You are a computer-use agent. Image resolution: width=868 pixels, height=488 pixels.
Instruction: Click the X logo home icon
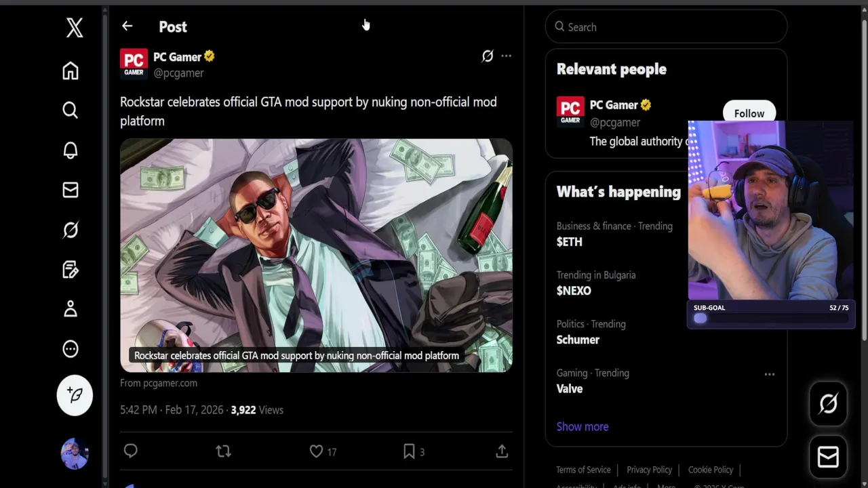(75, 28)
